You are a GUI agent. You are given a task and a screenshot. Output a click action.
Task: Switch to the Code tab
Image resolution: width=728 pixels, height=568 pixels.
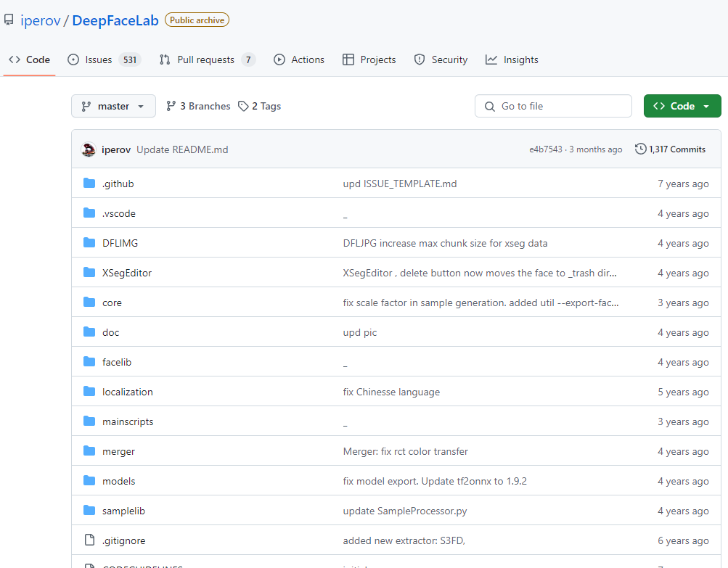click(29, 59)
